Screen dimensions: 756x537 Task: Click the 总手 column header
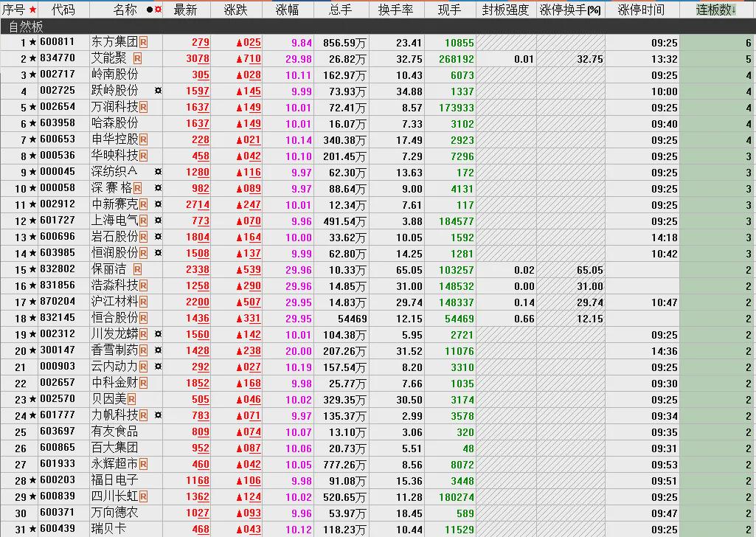tap(341, 10)
